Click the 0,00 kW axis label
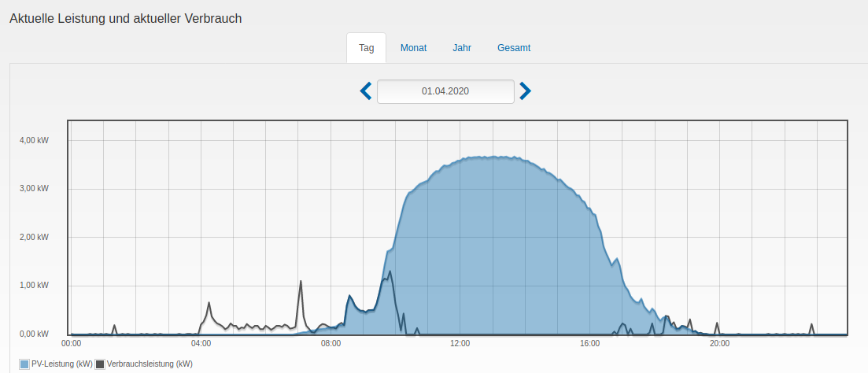868x373 pixels. tap(35, 334)
